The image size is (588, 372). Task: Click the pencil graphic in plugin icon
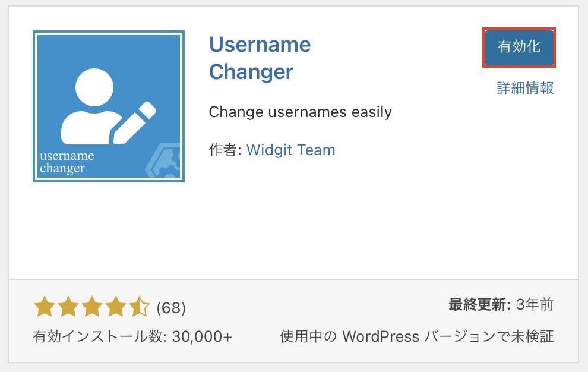pos(133,123)
